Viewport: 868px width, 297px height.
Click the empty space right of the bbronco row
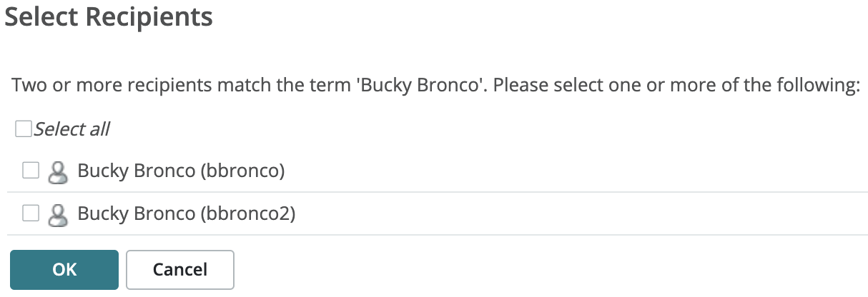click(x=572, y=171)
